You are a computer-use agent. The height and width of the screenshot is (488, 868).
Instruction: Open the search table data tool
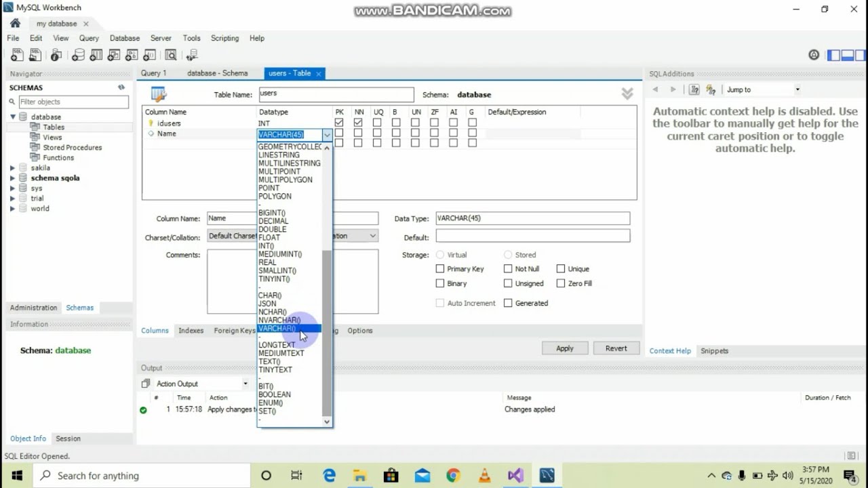pos(170,55)
